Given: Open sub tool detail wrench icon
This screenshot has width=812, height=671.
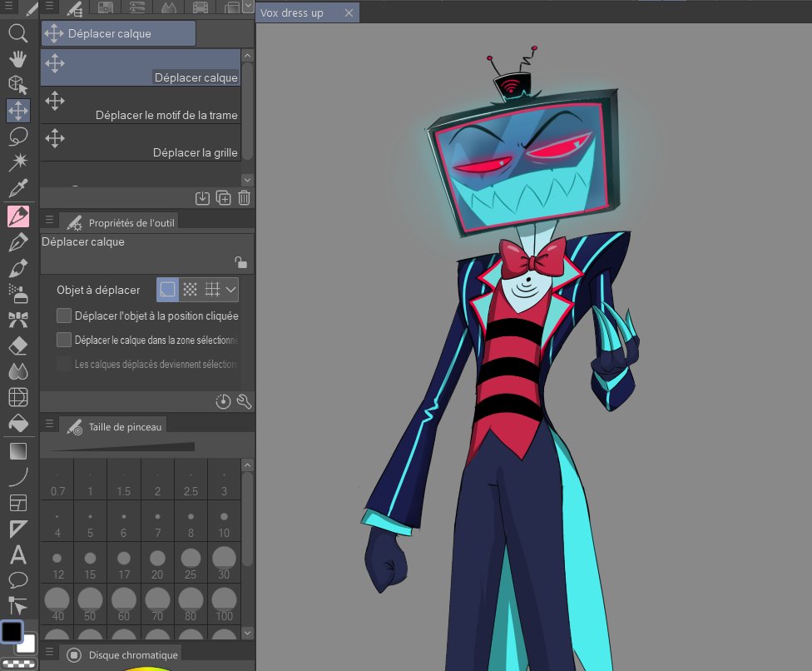Looking at the screenshot, I should click(x=244, y=401).
